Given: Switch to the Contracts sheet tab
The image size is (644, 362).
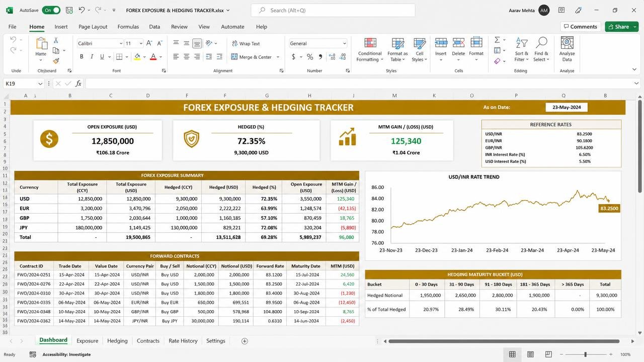Looking at the screenshot, I should [148, 341].
